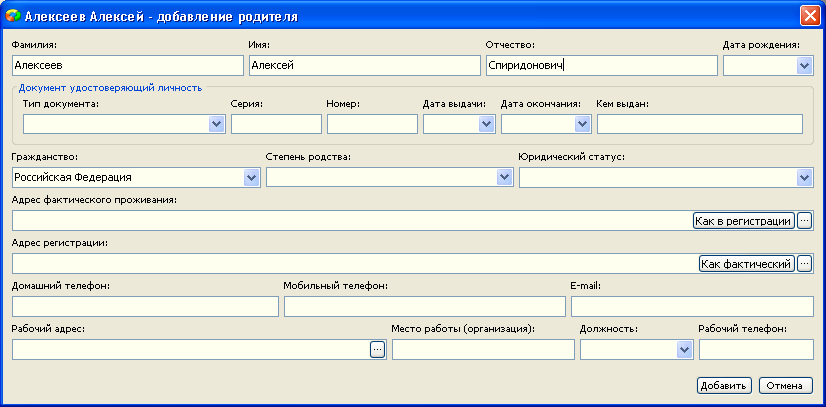Image resolution: width=826 pixels, height=407 pixels.
Task: Click the Мобильный телефон input field
Action: (425, 306)
